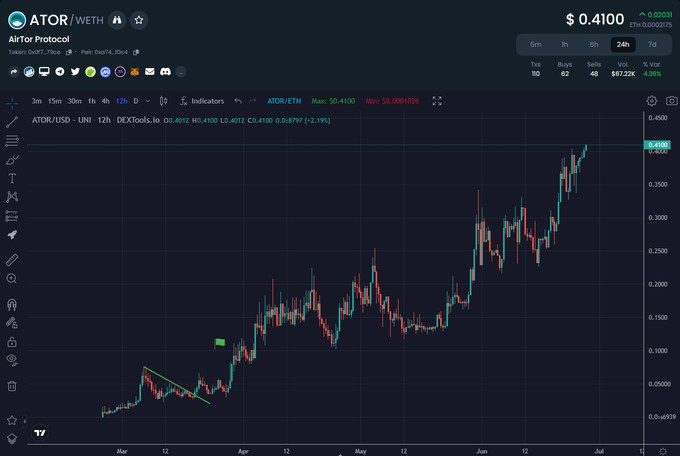Open the Twitter link
The image size is (680, 456).
point(75,72)
